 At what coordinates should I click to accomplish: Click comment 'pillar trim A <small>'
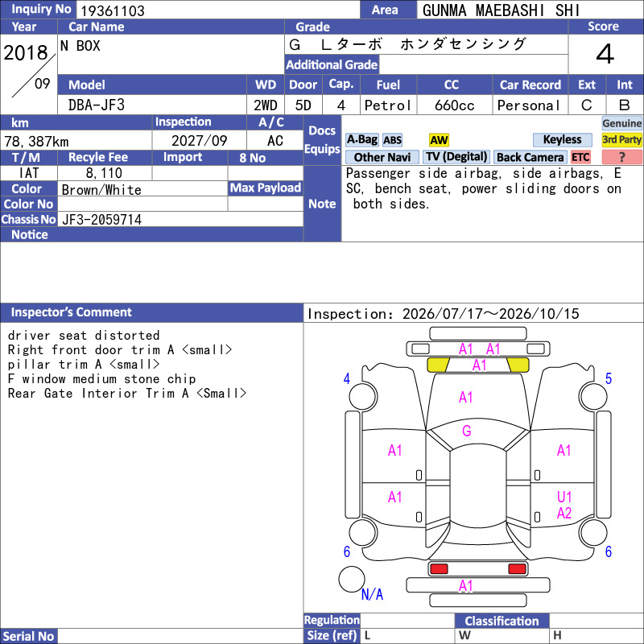[84, 364]
